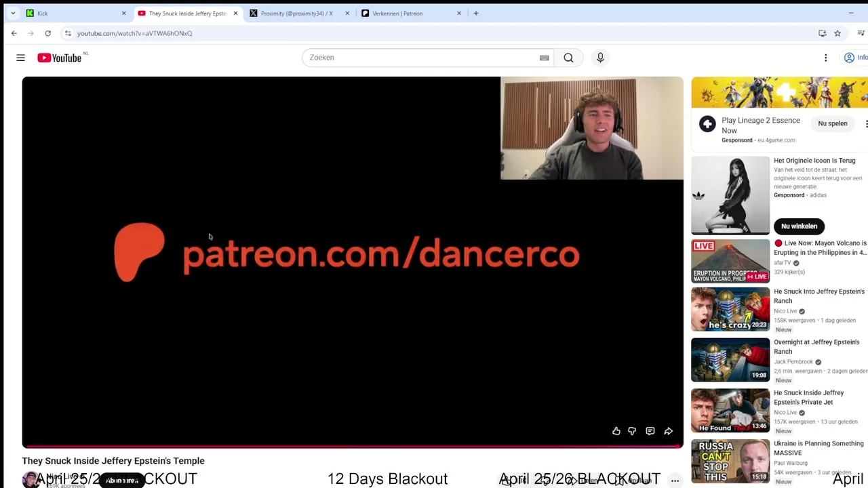This screenshot has height=488, width=868.
Task: Click the Russia Can't Stop This thumbnail
Action: [x=730, y=462]
